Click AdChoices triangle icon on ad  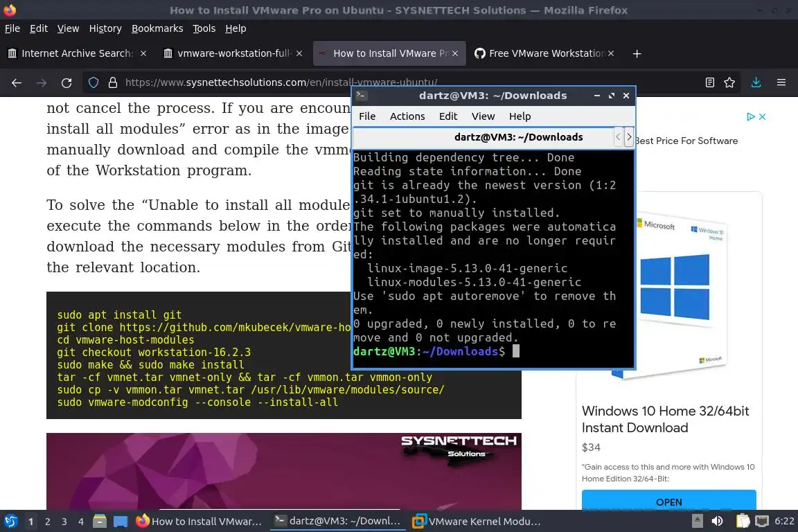pos(750,116)
